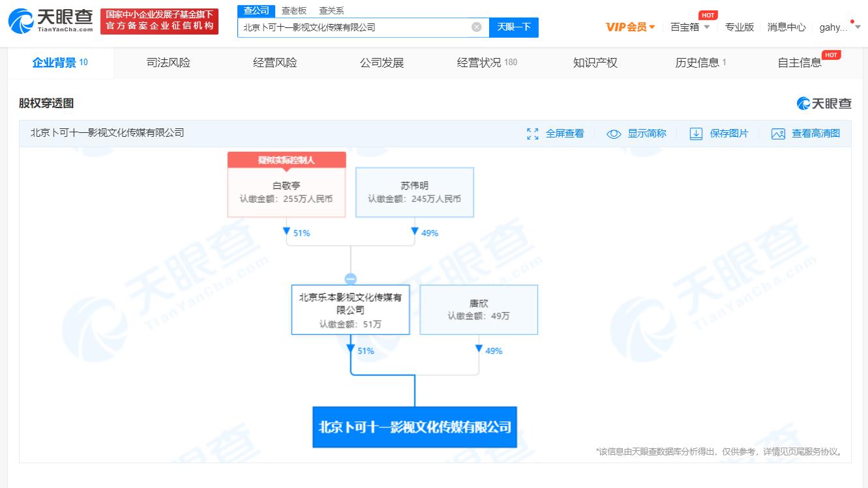Viewport: 868px width, 488px height.
Task: Click the TianYanCha logo at top left
Action: point(50,21)
